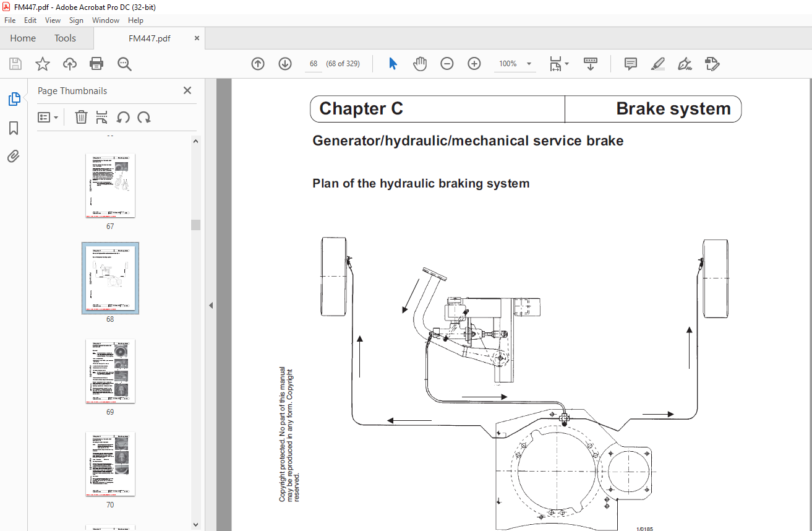
Task: Select page 68 thumbnail
Action: pos(110,278)
